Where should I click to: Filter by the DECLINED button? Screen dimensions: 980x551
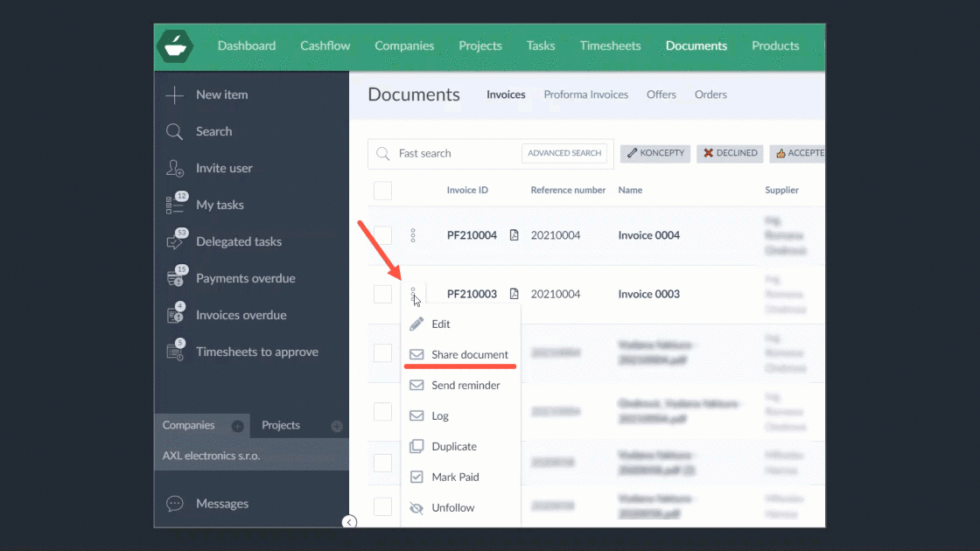[730, 153]
